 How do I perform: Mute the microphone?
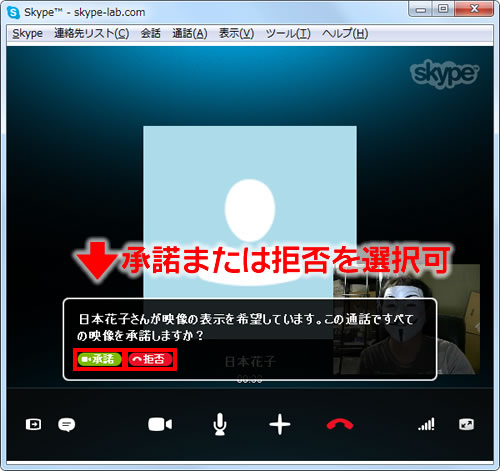(x=220, y=424)
